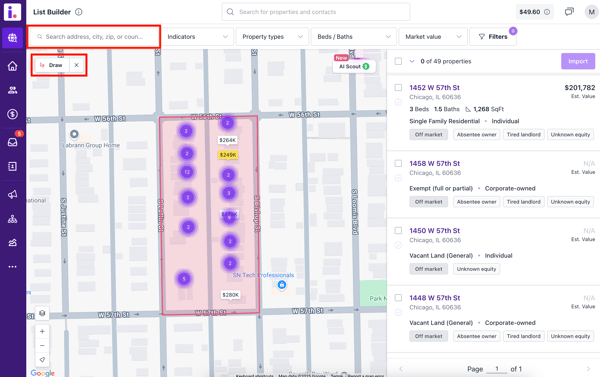Click the map layers icon
Image resolution: width=600 pixels, height=377 pixels.
tap(42, 313)
